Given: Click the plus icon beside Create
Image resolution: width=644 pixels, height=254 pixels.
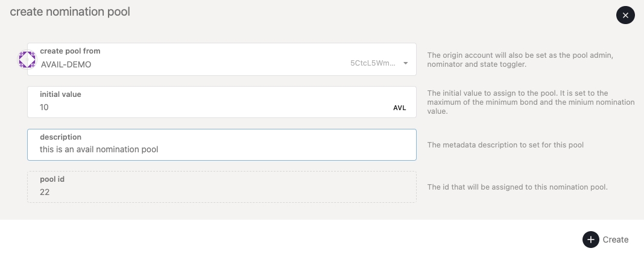Looking at the screenshot, I should (x=591, y=240).
